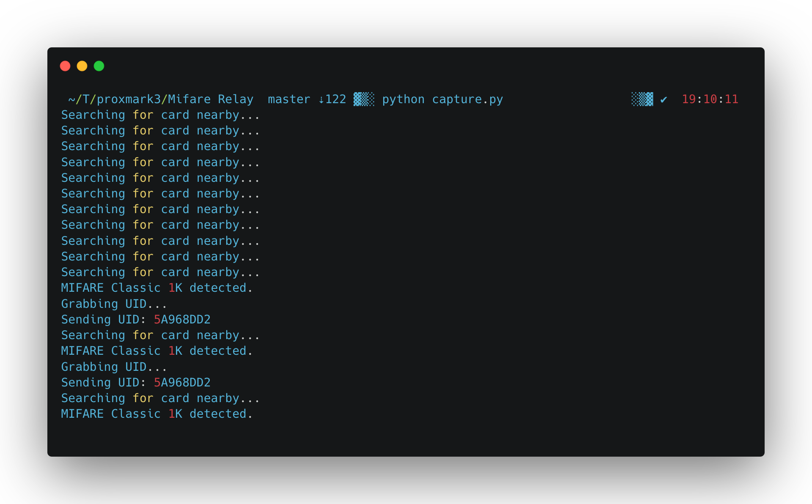Image resolution: width=812 pixels, height=504 pixels.
Task: Click the yellow minimize window button
Action: tap(82, 66)
